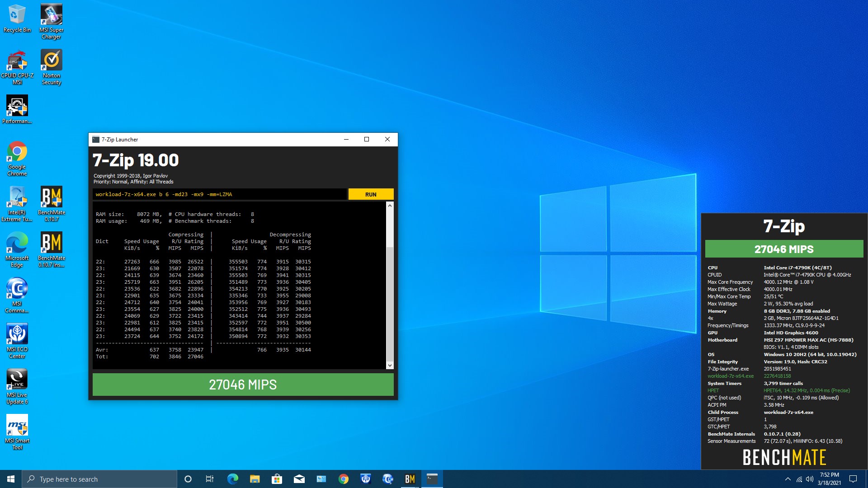Open MSI Super Charger desktop icon
Image resolution: width=868 pixels, height=488 pixels.
click(x=52, y=21)
